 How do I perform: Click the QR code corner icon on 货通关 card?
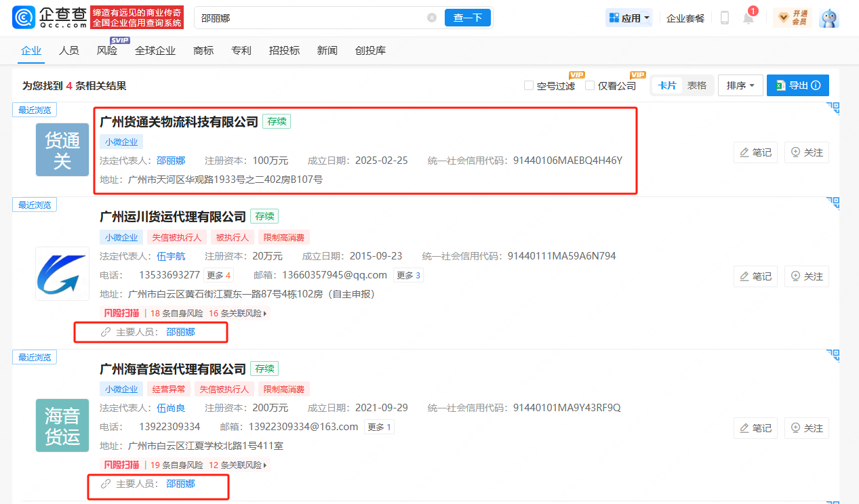[832, 108]
